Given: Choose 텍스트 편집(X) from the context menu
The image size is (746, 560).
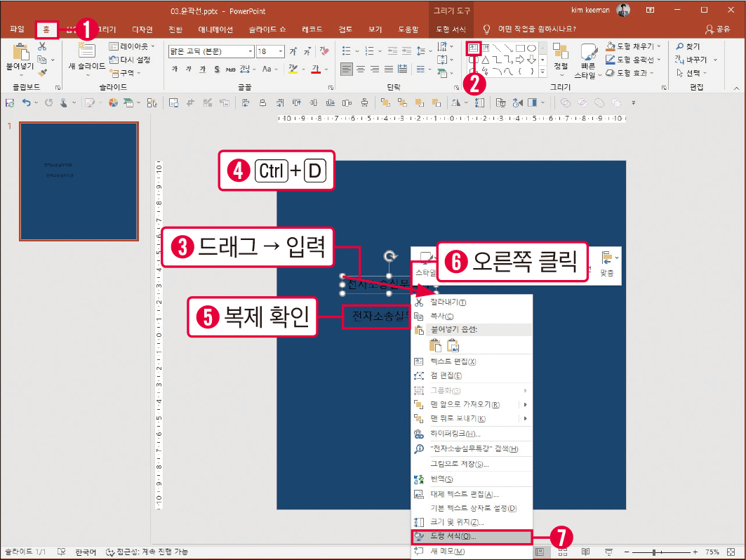Looking at the screenshot, I should click(x=472, y=361).
